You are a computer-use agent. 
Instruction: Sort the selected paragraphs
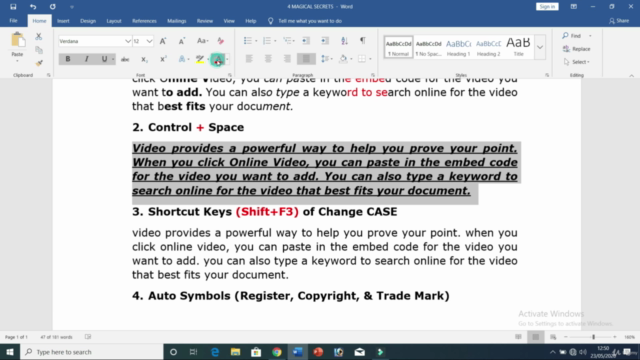coord(344,40)
